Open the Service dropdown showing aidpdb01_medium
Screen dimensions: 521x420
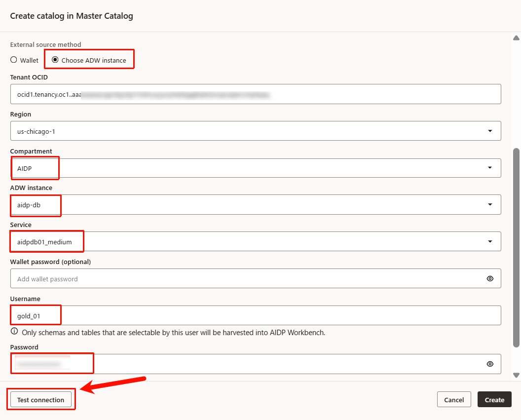tap(256, 241)
